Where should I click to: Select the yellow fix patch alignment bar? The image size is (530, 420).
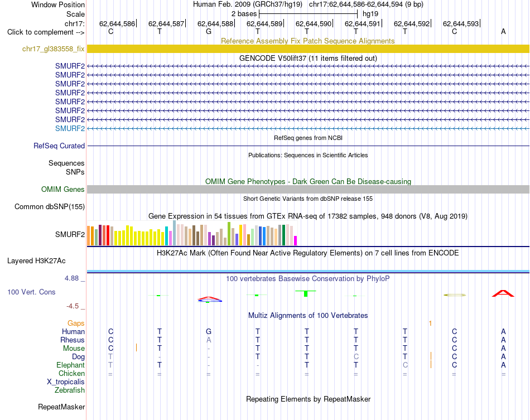pos(308,49)
